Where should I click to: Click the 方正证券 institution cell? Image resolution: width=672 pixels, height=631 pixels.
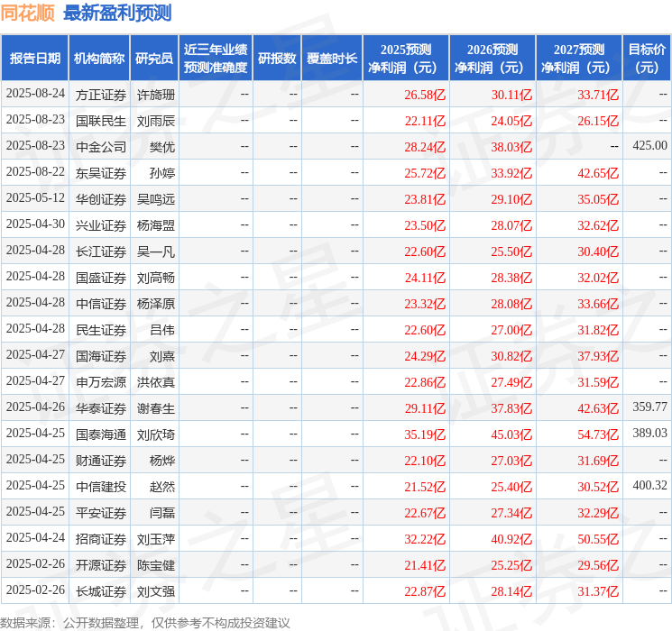click(101, 95)
